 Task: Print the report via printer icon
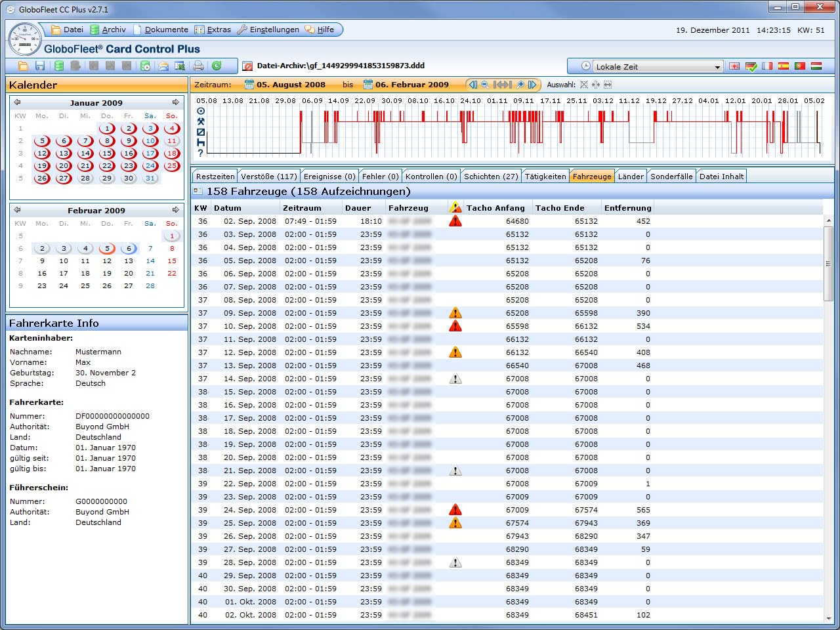point(198,66)
